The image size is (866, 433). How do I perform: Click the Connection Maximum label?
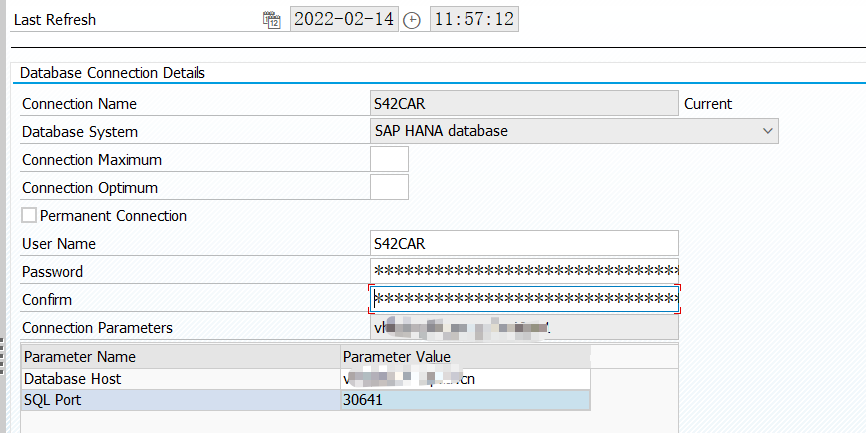(92, 160)
